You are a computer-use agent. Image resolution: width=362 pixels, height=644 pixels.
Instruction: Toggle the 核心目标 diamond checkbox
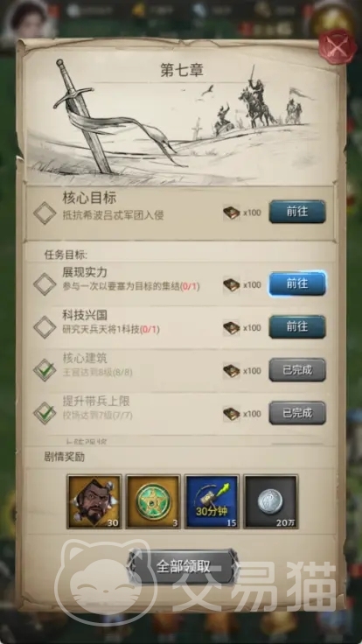[x=45, y=213]
